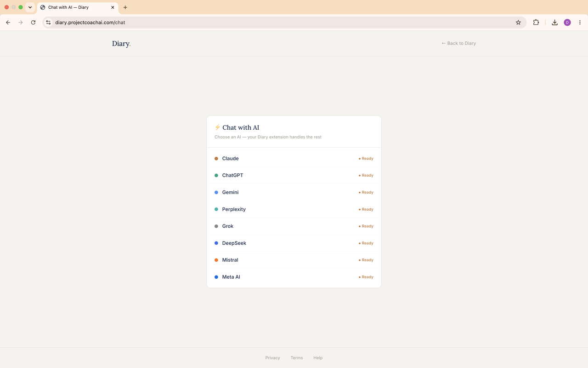Go back using the browser back arrow
This screenshot has height=368, width=588.
(x=8, y=22)
